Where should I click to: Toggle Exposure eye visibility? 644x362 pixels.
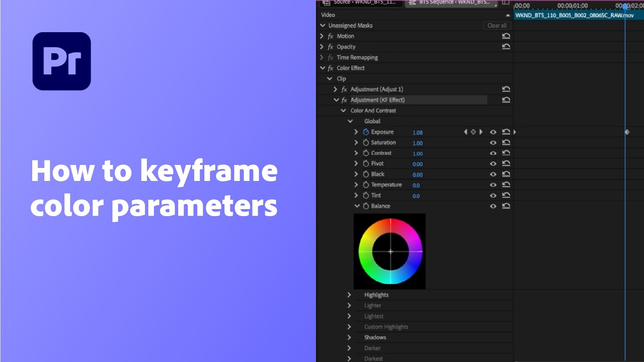click(x=493, y=132)
